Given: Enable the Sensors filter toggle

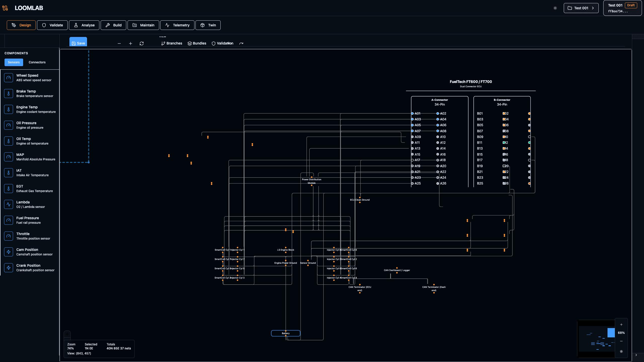Looking at the screenshot, I should [x=14, y=62].
